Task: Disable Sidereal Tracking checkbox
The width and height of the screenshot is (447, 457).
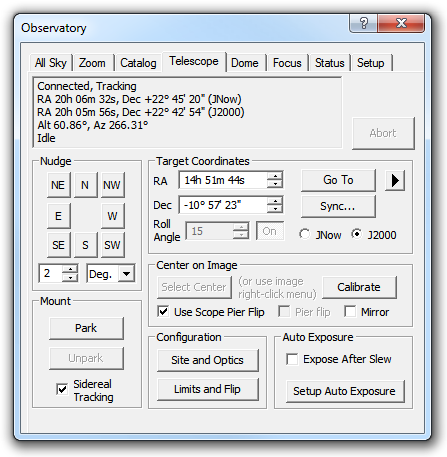Action: coord(62,389)
